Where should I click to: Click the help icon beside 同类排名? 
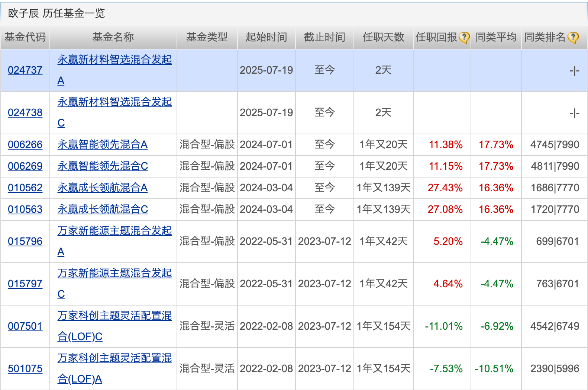pos(573,37)
